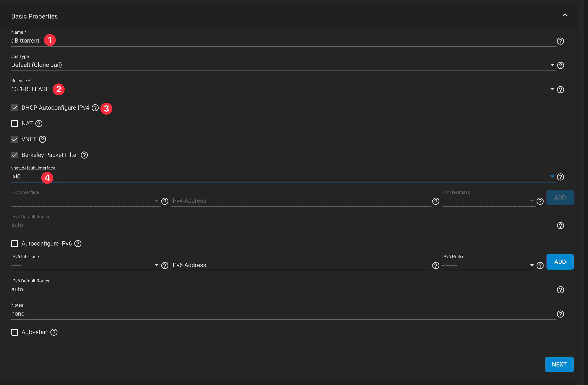Open help icon beside IPv4 Netmask
588x385 pixels.
click(x=540, y=201)
